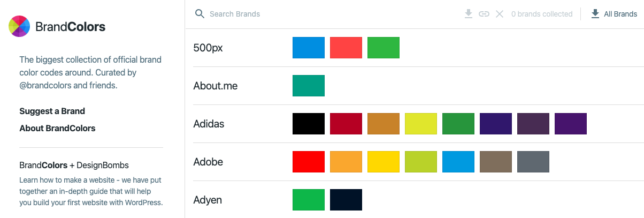Choose the yellow Adidas color swatch
Viewport: 644px width, 218px height.
[421, 124]
